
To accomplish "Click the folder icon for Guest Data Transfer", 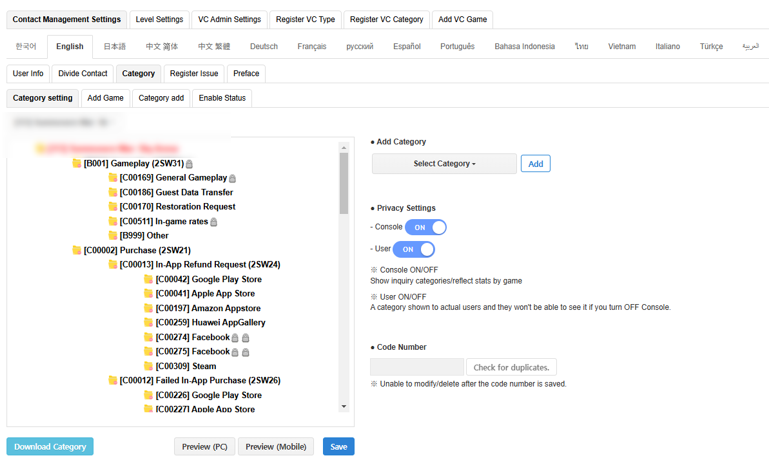I will coord(113,192).
